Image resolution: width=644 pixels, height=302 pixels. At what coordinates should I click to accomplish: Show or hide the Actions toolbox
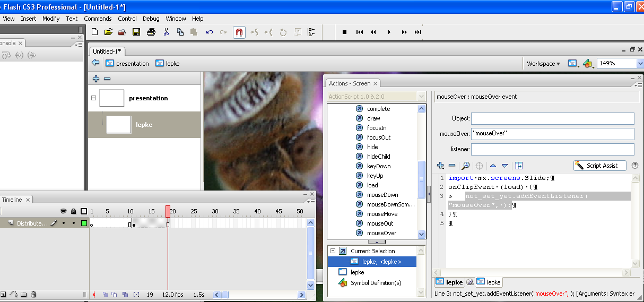click(x=519, y=166)
